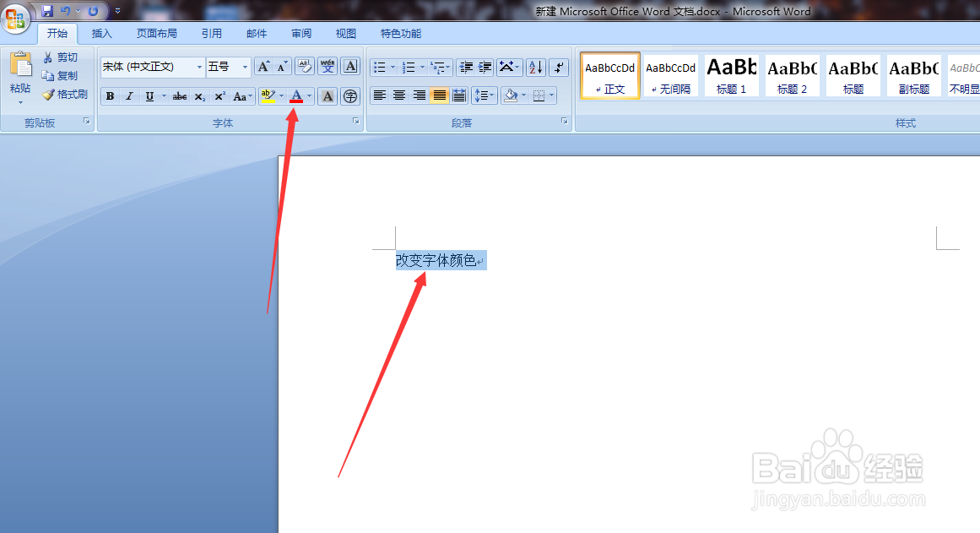Apply borders to paragraph
The image size is (980, 533).
tap(539, 95)
